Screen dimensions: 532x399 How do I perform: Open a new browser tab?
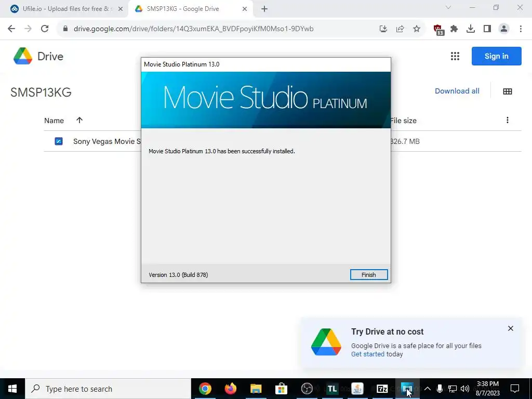(264, 9)
